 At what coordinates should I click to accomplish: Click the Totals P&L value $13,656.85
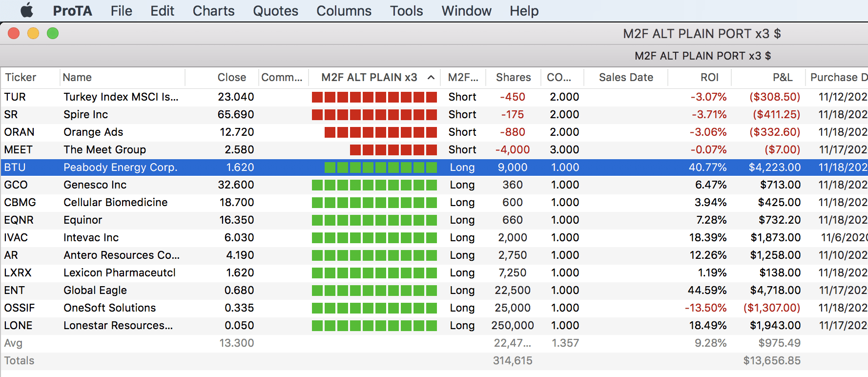pos(772,360)
